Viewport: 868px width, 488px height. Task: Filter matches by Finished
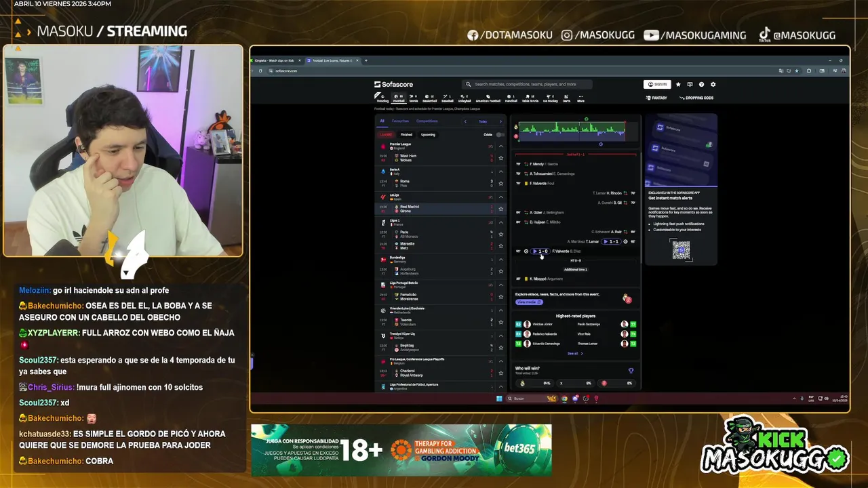[x=406, y=134]
